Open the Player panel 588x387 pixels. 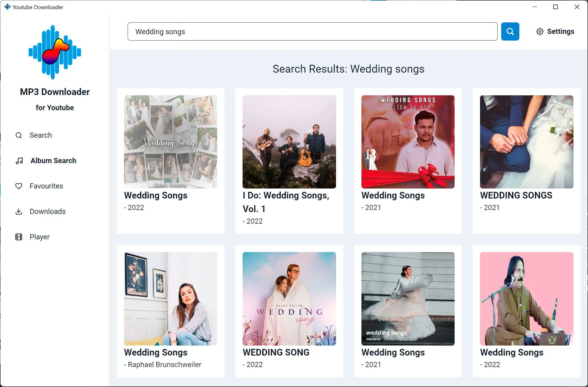pyautogui.click(x=40, y=237)
